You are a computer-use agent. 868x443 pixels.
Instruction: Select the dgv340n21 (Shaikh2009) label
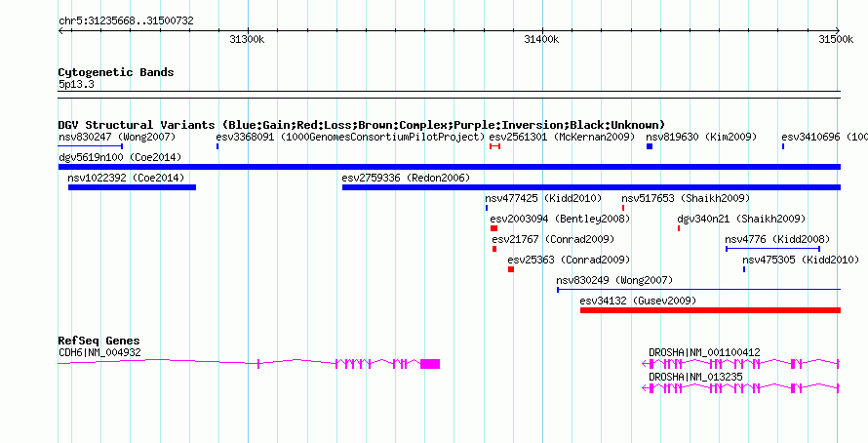click(742, 219)
